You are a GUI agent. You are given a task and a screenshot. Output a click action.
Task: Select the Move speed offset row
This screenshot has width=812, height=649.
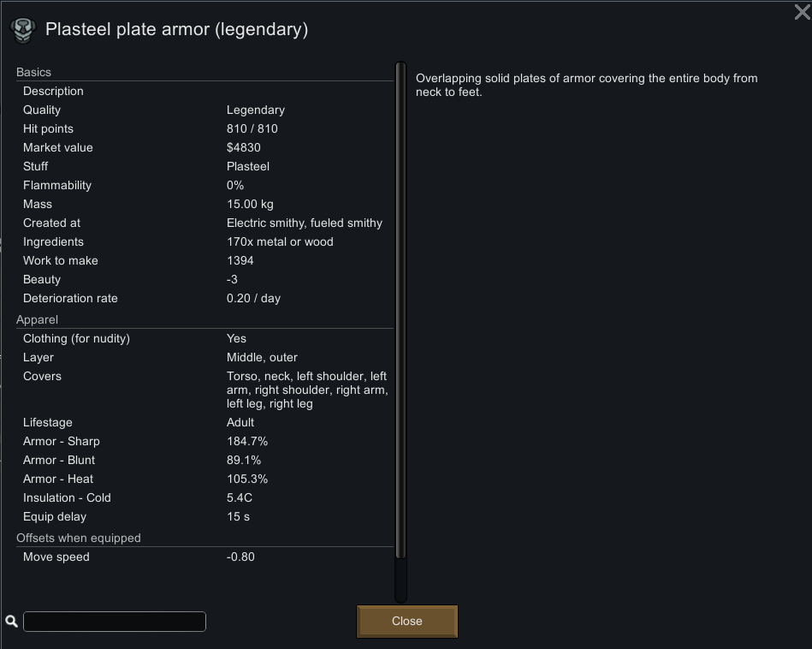(205, 557)
